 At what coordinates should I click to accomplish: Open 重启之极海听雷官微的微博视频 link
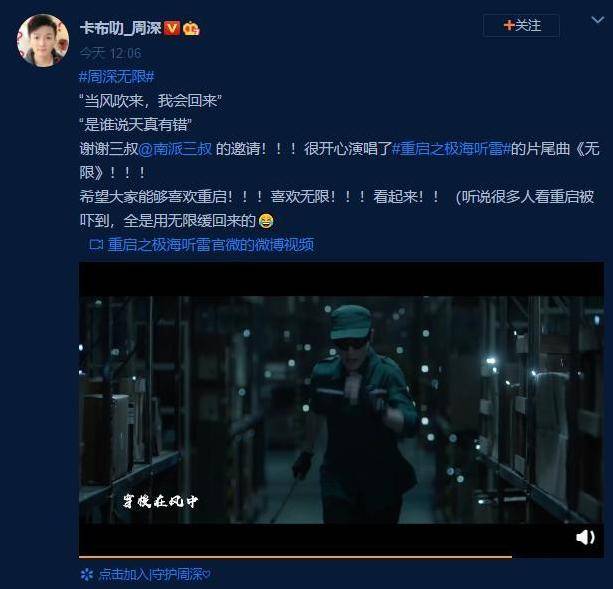pos(211,245)
